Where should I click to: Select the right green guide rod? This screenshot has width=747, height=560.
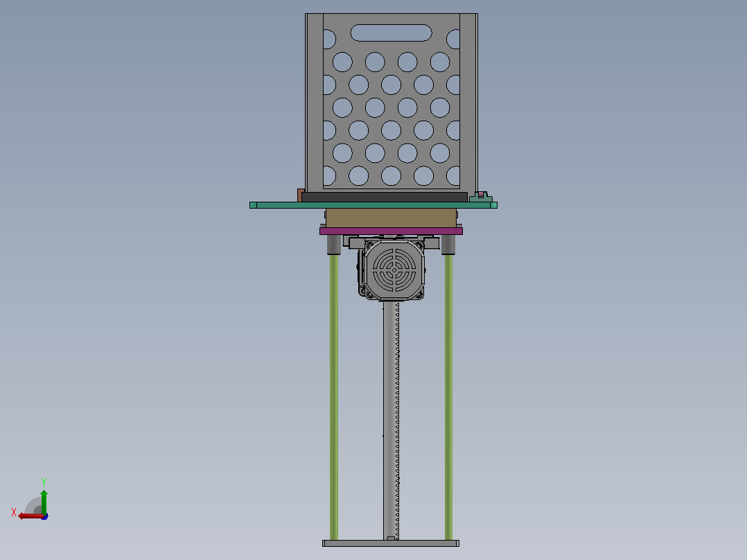coord(448,396)
